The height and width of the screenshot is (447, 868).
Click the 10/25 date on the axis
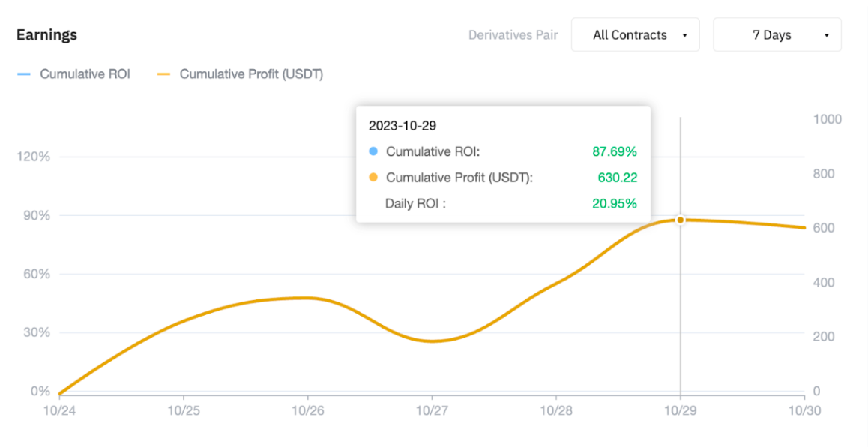(x=184, y=411)
